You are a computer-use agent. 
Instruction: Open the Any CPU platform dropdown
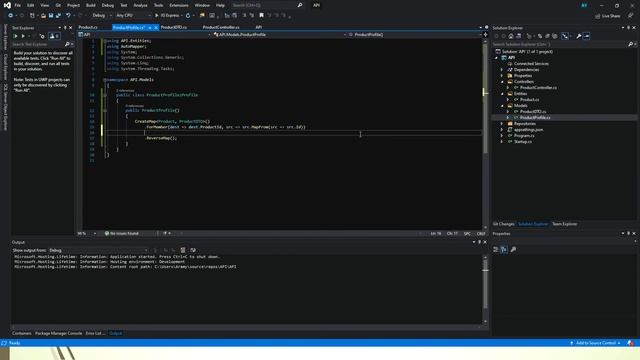pyautogui.click(x=133, y=16)
